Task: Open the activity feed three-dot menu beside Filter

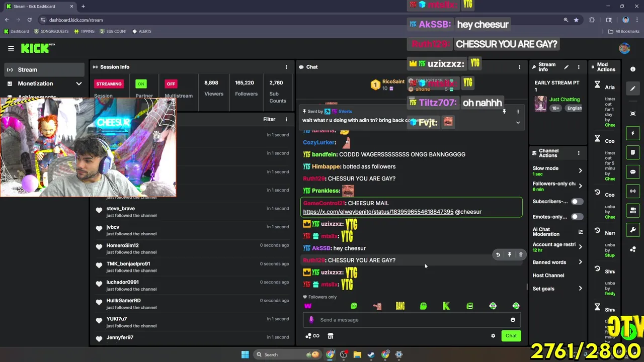Action: point(286,119)
